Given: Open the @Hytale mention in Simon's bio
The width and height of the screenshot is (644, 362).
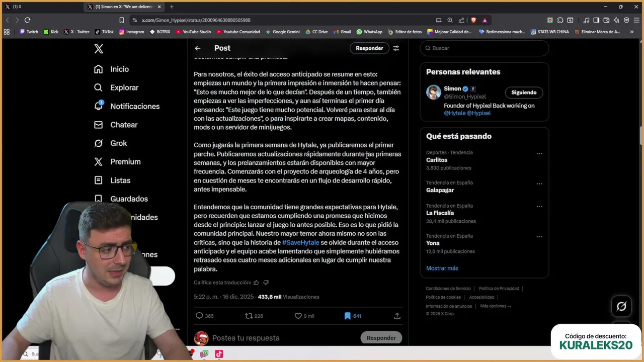Looking at the screenshot, I should tap(454, 113).
